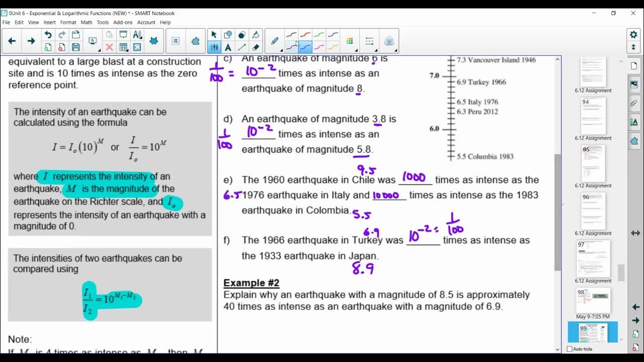Open the page 99 thumbnail menu arrow

click(603, 328)
